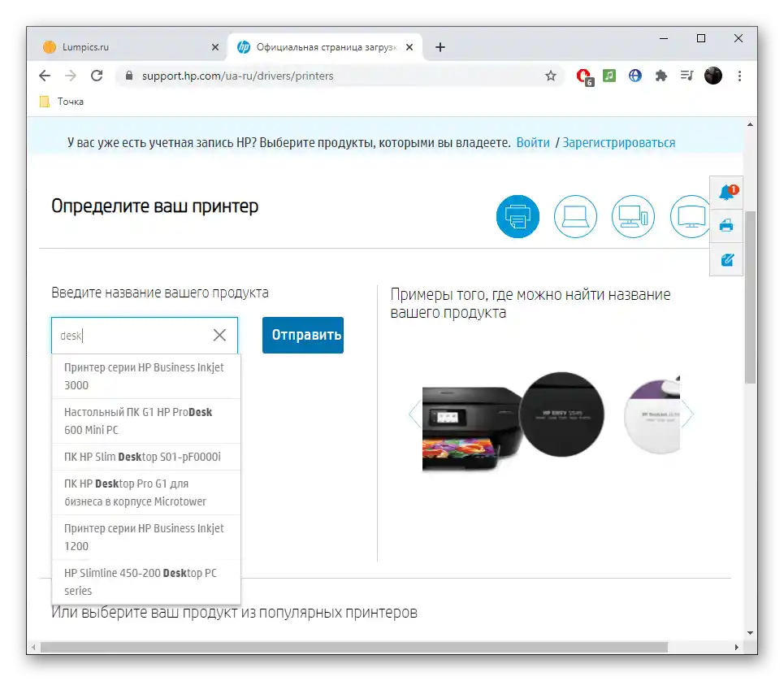Screen dimensions: 784x681
Task: Choose suggestion HP Slim Desktop S01-pF0000i
Action: (146, 457)
